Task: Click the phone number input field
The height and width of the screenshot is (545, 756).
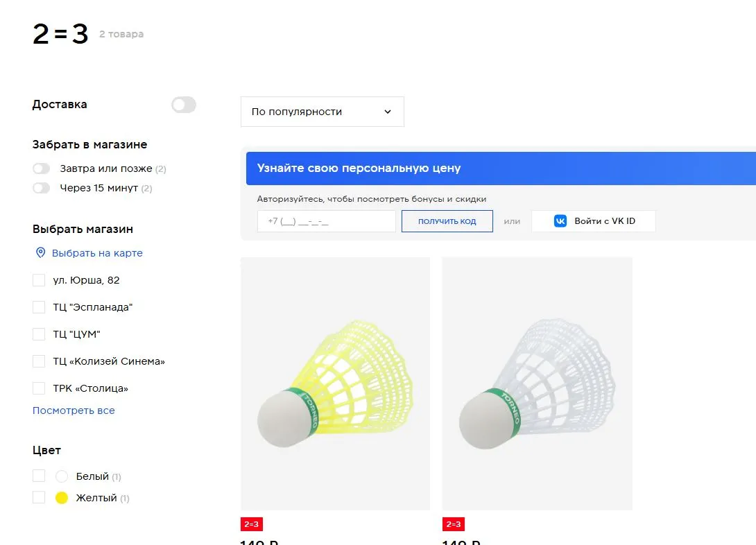Action: pyautogui.click(x=327, y=221)
